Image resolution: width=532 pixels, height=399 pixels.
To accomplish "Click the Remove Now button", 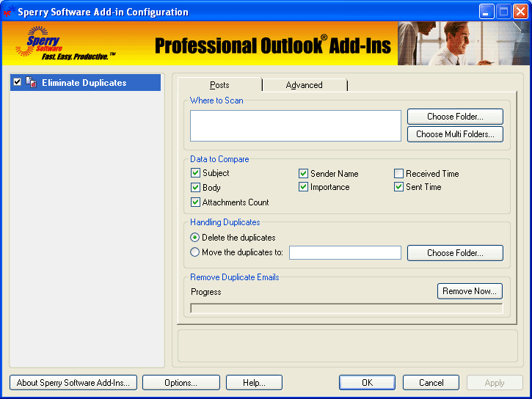I will pos(470,291).
